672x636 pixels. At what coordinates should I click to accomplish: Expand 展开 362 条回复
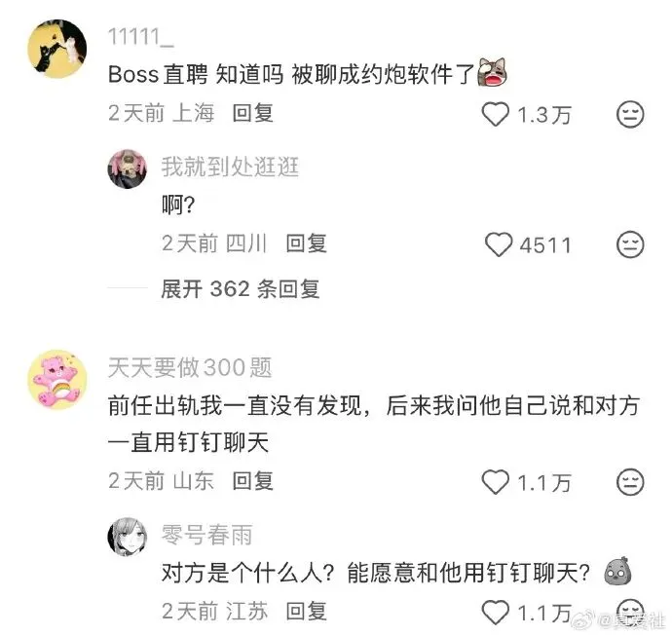click(x=241, y=288)
